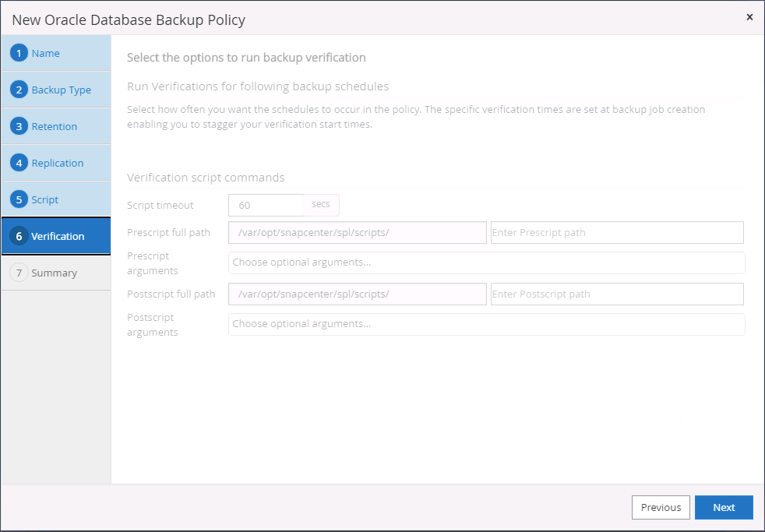The image size is (765, 532).
Task: Click the step 6 Verification badge
Action: tap(19, 236)
